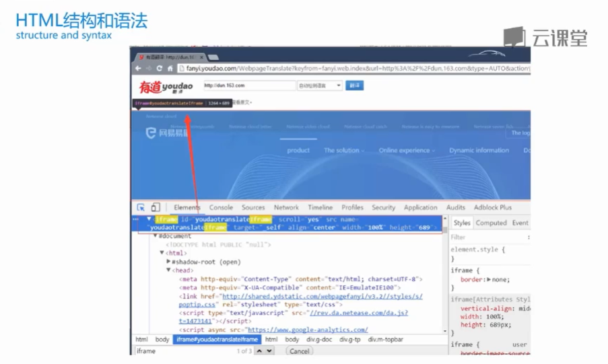Switch to the Console tab
This screenshot has height=364, width=608.
tap(221, 207)
